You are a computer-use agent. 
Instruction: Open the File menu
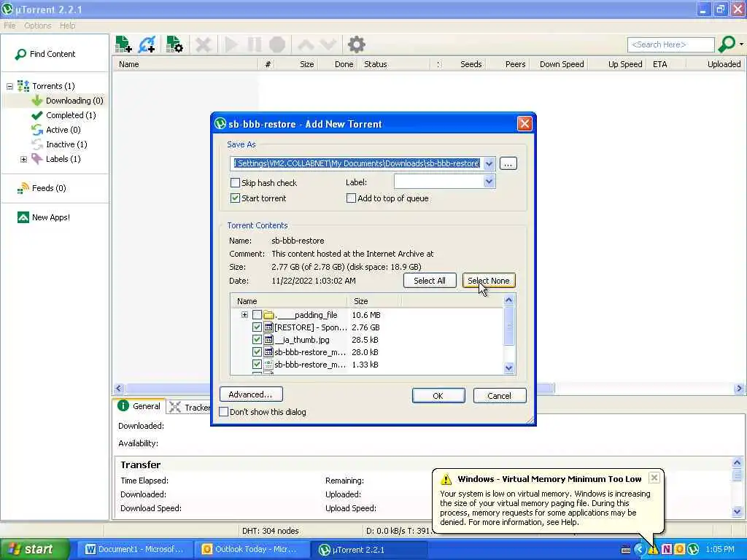(x=9, y=26)
